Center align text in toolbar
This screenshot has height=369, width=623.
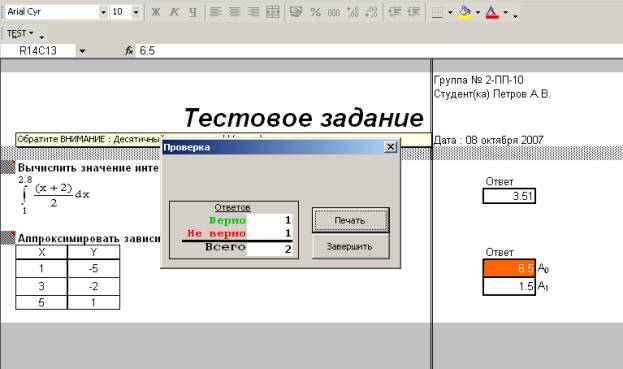234,12
